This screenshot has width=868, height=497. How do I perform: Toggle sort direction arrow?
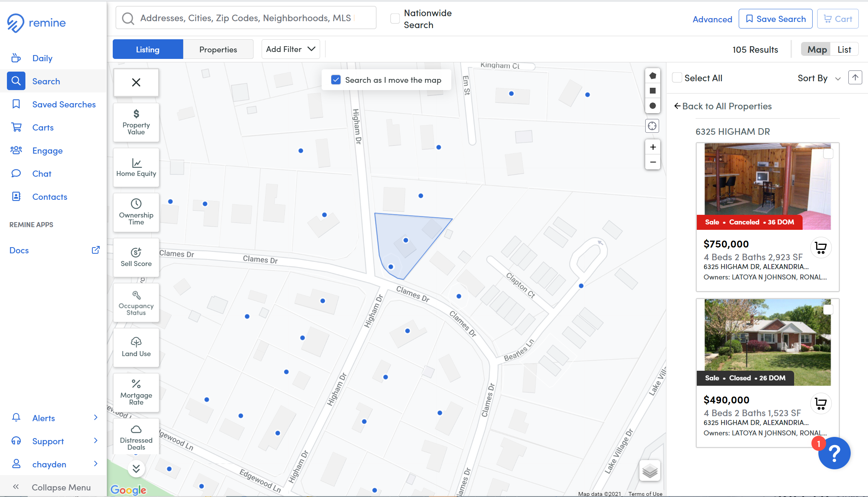855,77
